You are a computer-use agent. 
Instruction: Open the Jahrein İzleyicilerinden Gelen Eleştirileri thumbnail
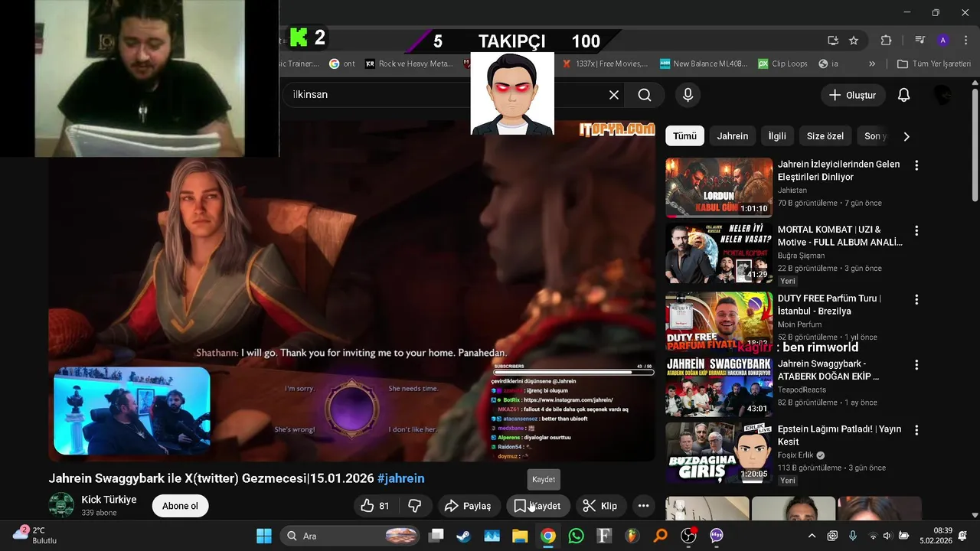[719, 187]
